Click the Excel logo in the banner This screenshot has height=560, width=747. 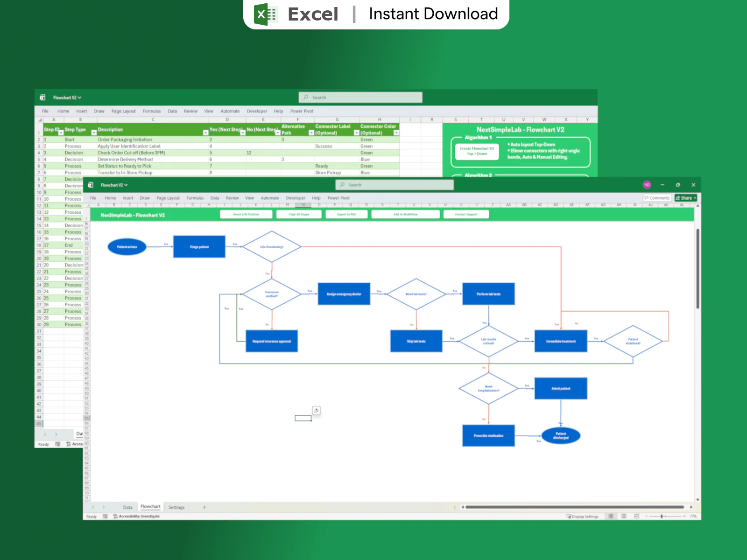pos(265,14)
